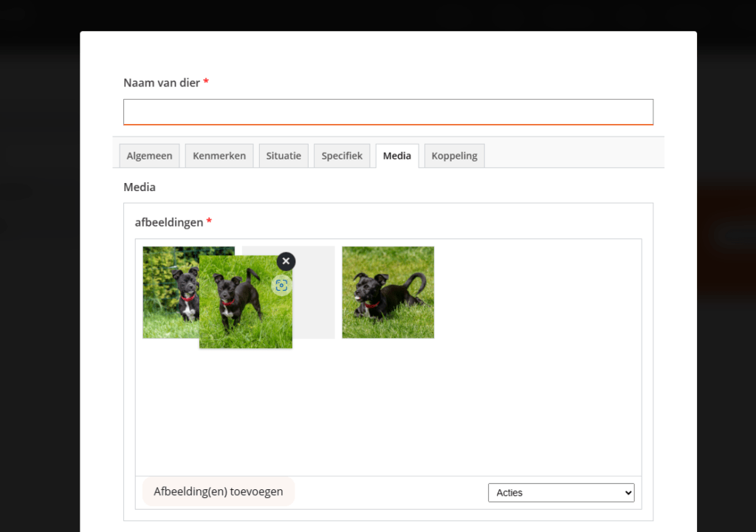Click the Media section heading

(x=140, y=187)
